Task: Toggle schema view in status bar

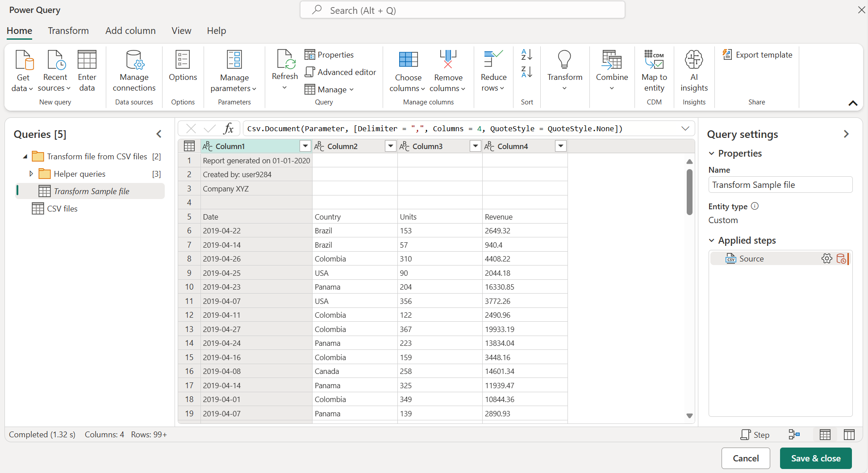Action: point(849,435)
